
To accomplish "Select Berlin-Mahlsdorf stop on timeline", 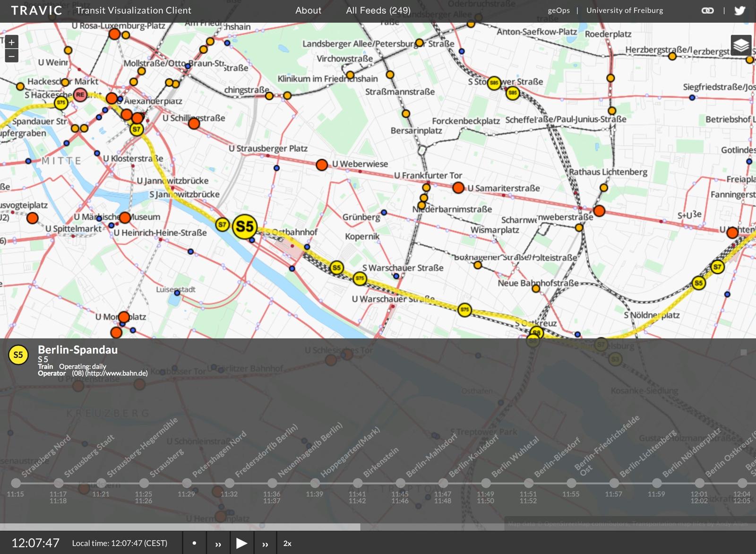I will (400, 483).
